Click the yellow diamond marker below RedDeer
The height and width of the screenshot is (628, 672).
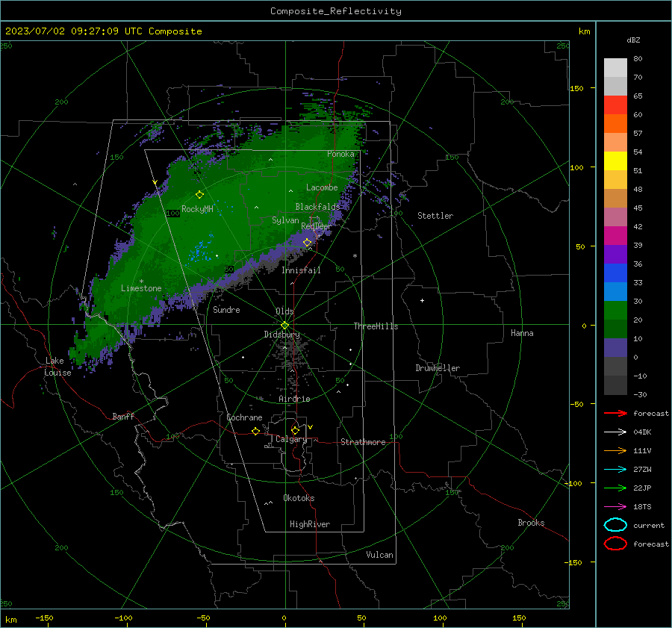(308, 243)
